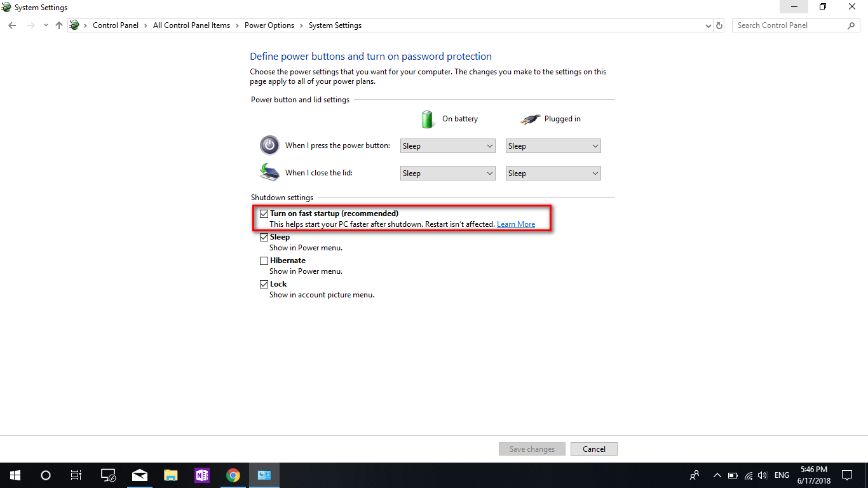
Task: Navigate to All Control Panel Items breadcrumb
Action: click(191, 25)
